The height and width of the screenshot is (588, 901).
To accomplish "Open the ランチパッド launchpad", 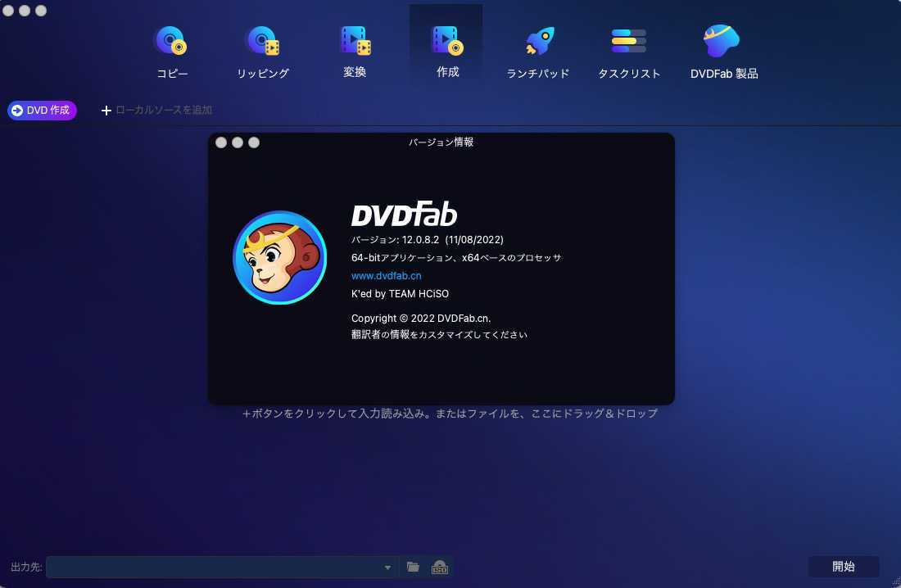I will click(x=538, y=52).
